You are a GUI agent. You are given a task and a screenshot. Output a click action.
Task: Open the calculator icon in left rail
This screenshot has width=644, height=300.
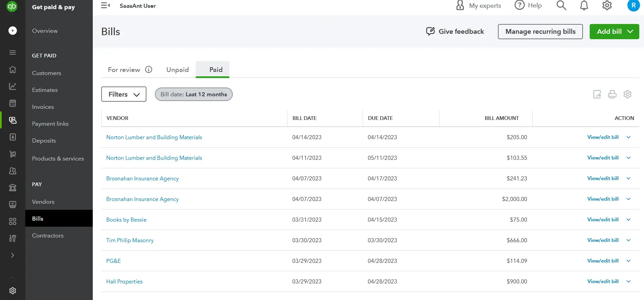tap(12, 103)
